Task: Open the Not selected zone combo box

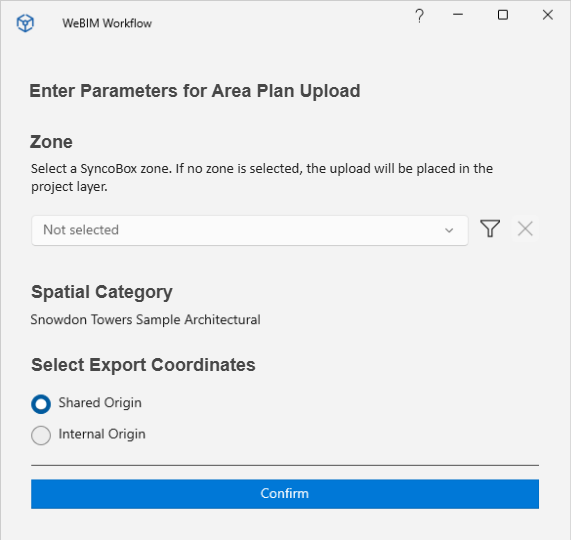Action: pyautogui.click(x=250, y=230)
